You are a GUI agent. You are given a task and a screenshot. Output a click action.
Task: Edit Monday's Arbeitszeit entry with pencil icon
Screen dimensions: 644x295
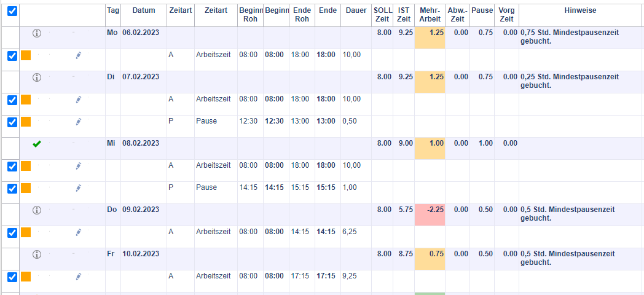pyautogui.click(x=78, y=55)
